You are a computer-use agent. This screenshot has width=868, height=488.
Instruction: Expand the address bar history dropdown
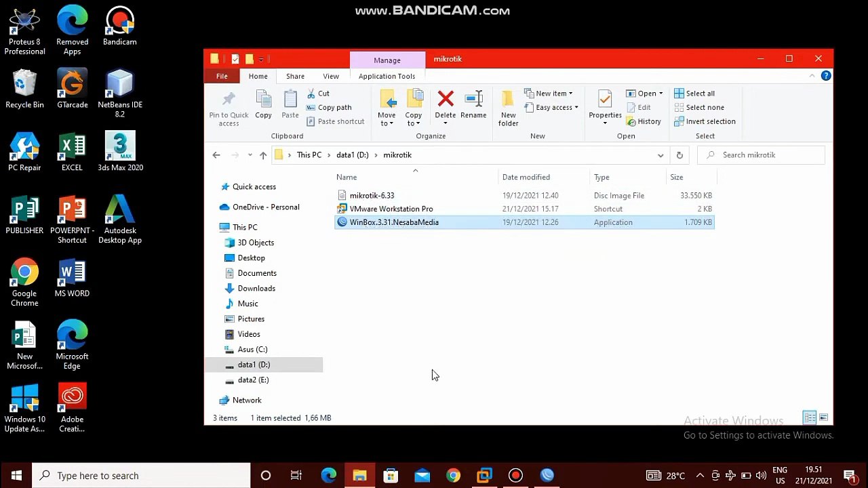pos(660,155)
